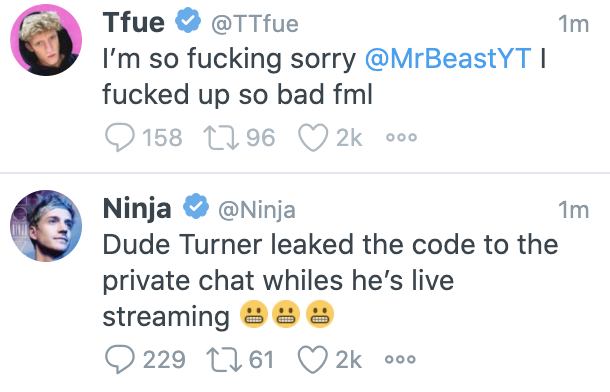Reply to Ninja's tweet about Turner

pyautogui.click(x=120, y=359)
